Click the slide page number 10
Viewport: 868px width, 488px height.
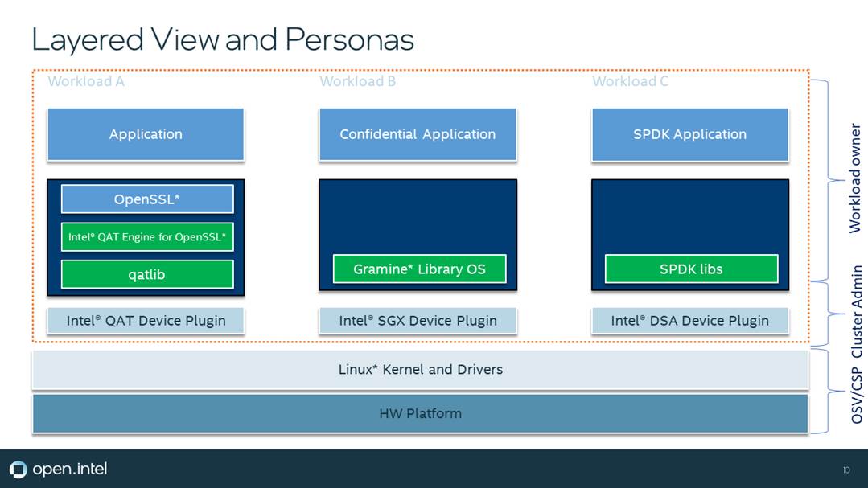[845, 470]
